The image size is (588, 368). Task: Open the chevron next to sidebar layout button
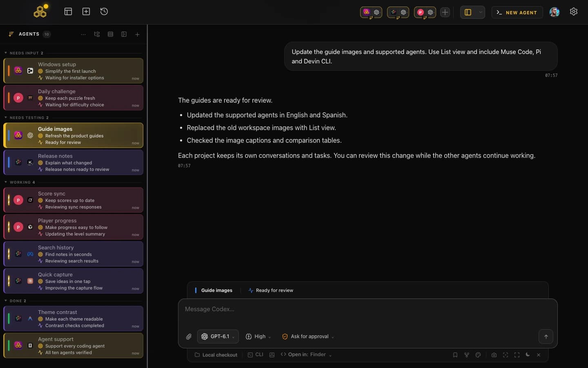point(481,12)
